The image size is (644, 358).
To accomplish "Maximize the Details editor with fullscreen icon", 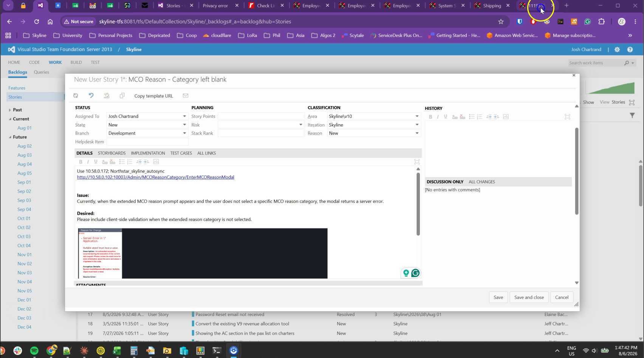I will 417,162.
